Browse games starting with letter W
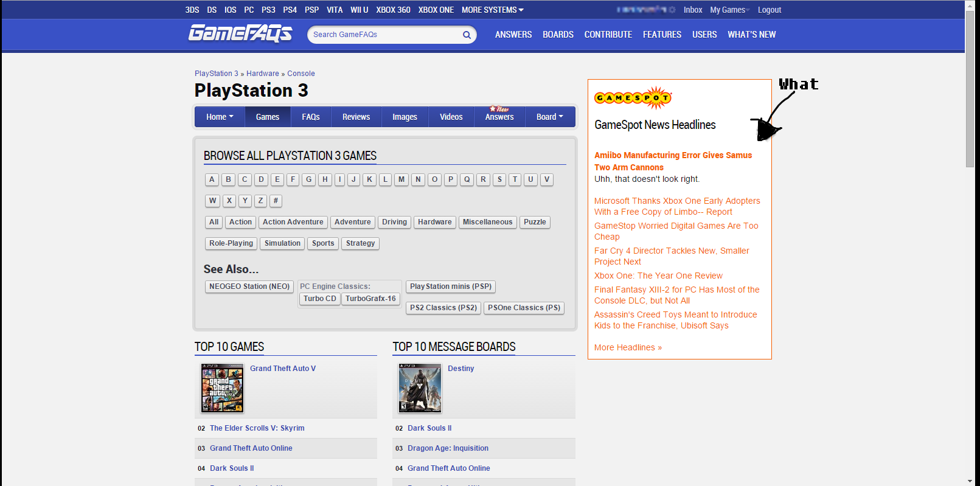Image resolution: width=980 pixels, height=486 pixels. point(212,201)
